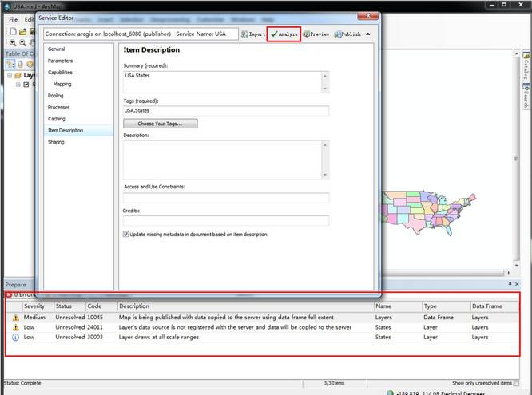The width and height of the screenshot is (532, 395).
Task: Select Capabilities page
Action: click(60, 73)
